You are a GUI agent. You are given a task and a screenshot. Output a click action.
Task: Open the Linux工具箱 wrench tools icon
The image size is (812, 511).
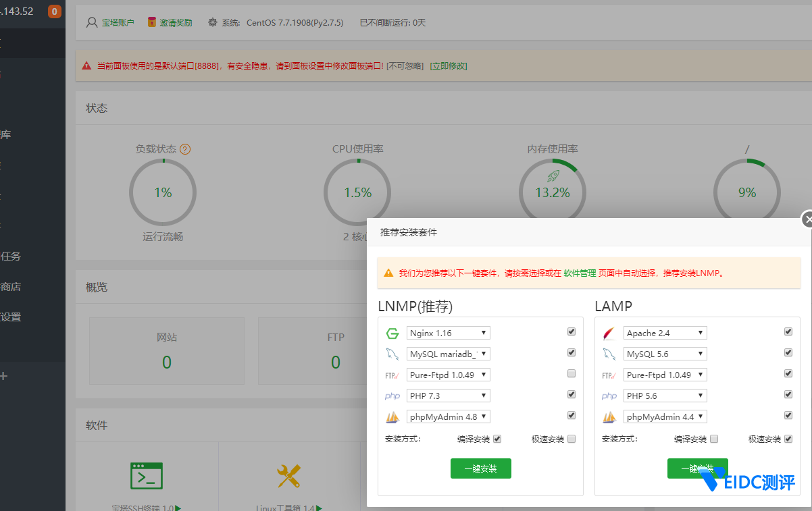289,476
